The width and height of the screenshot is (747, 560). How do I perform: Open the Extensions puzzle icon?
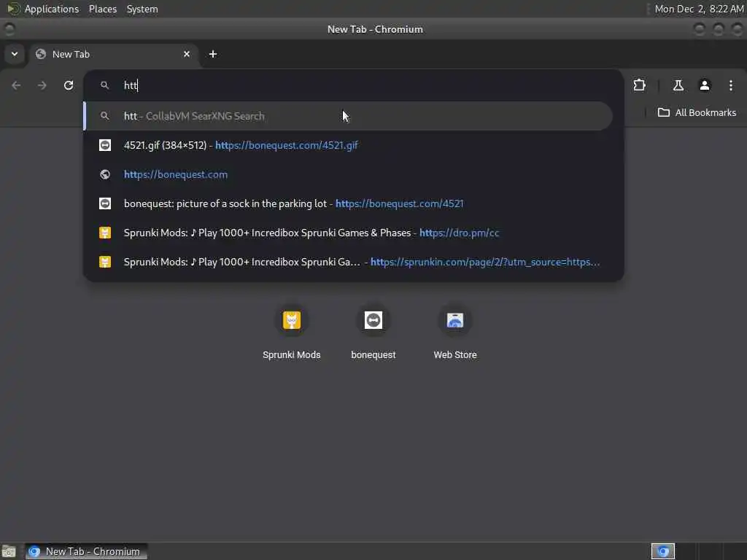tap(639, 85)
